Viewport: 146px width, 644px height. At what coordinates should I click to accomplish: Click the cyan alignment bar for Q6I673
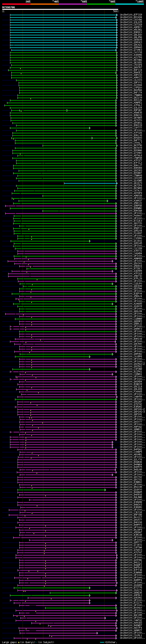(x=91, y=183)
